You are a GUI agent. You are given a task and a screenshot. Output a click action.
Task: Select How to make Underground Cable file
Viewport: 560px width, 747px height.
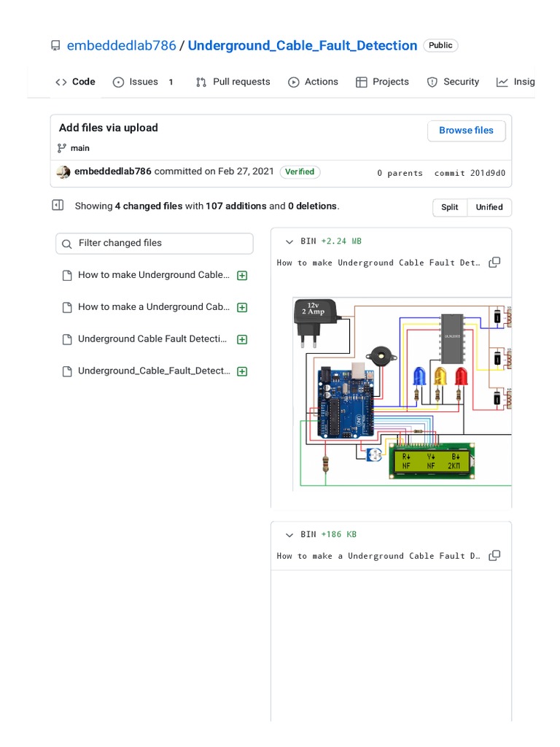155,275
